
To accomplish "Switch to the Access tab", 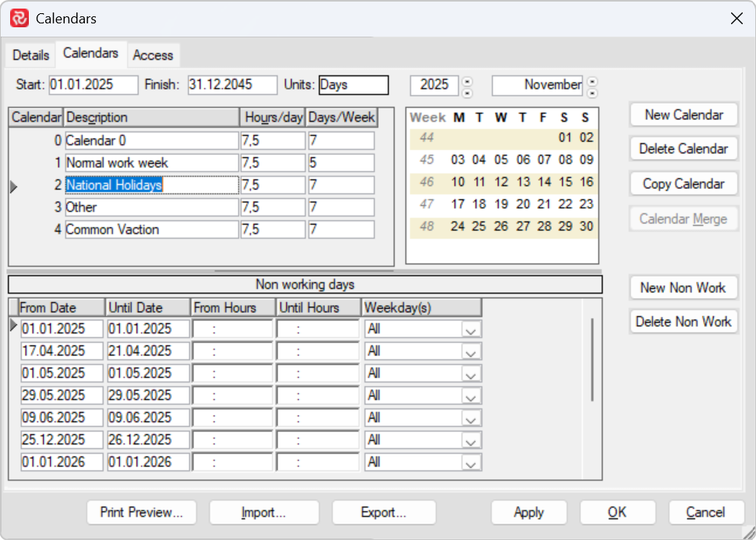I will point(153,55).
